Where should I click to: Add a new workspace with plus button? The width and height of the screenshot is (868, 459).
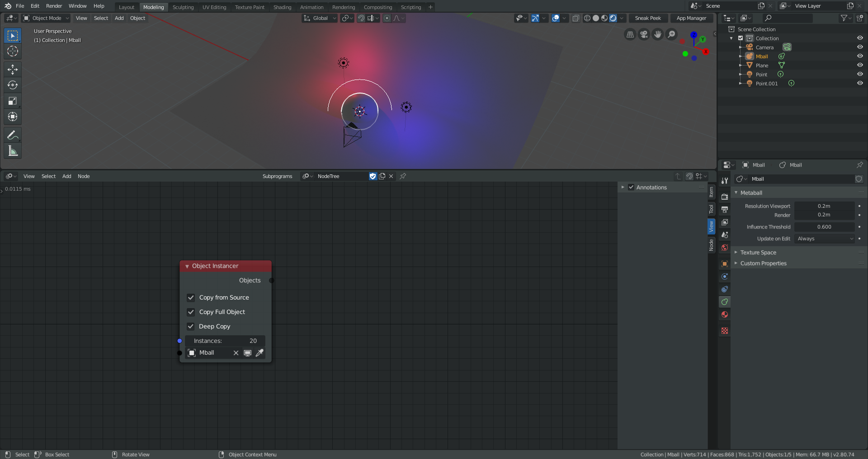point(430,7)
